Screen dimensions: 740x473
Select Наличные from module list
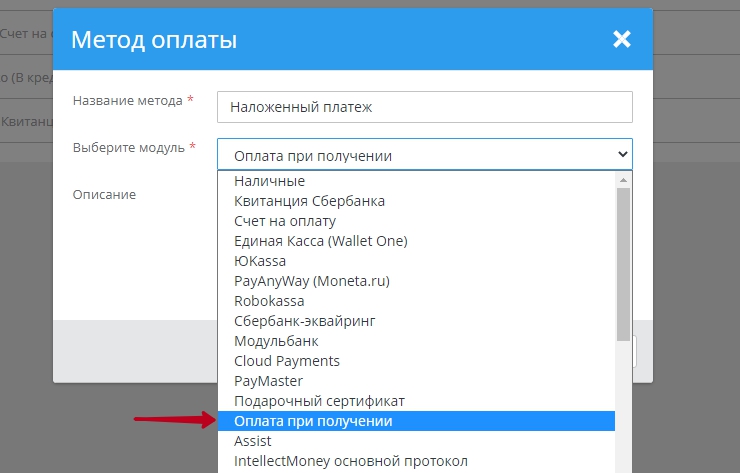point(270,181)
